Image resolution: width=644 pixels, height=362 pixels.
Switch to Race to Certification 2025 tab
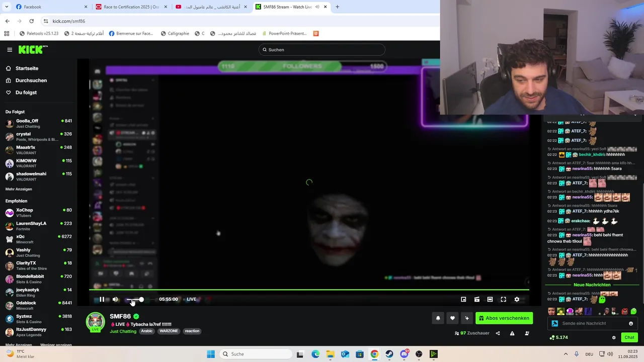(131, 7)
